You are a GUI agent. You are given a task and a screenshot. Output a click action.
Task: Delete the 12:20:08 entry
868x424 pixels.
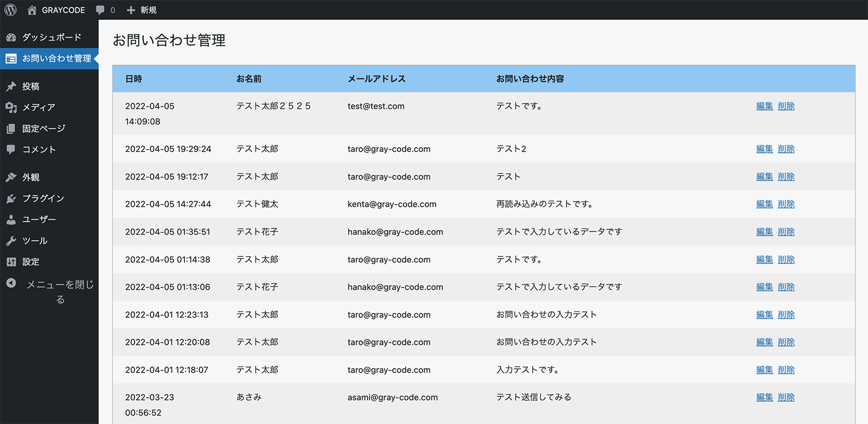pyautogui.click(x=786, y=343)
